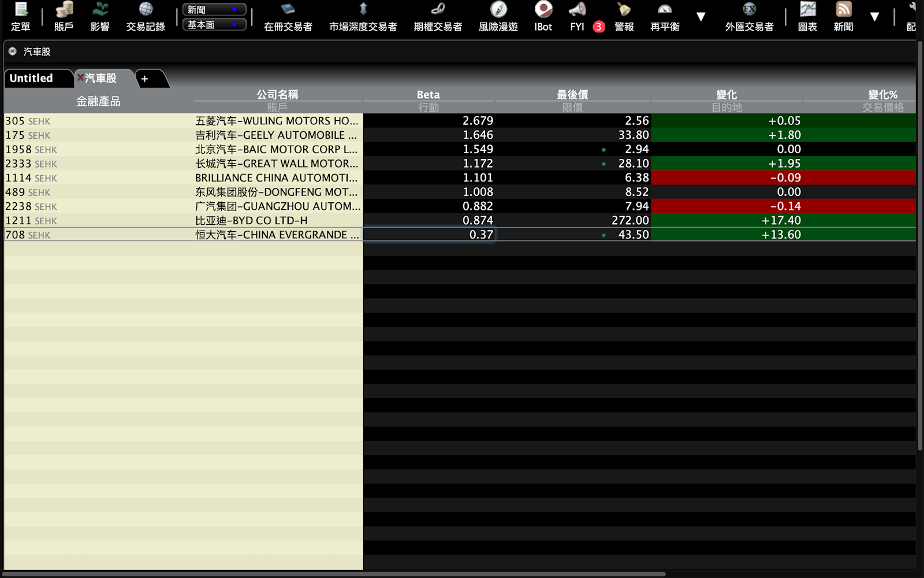Click Beta cell 0.37 for Evergrande
Image resolution: width=924 pixels, height=578 pixels.
[x=429, y=235]
